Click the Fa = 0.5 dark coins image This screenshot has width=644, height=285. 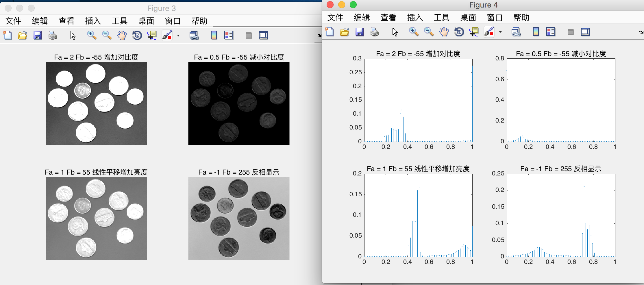(239, 103)
